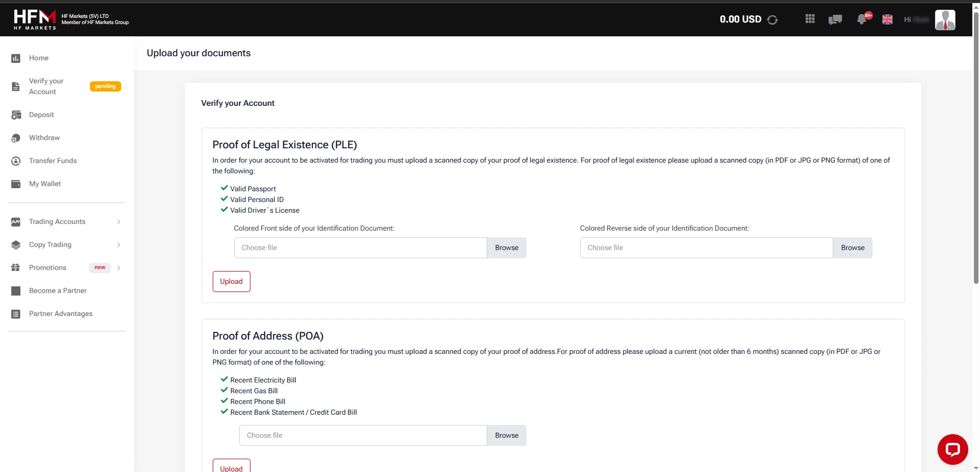Click the HFM Markets logo
This screenshot has height=472, width=980.
pyautogui.click(x=35, y=19)
